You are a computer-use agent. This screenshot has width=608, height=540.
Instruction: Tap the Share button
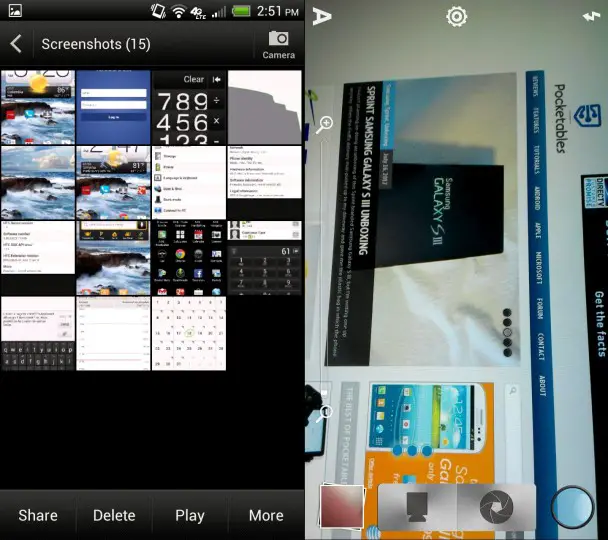tap(38, 515)
